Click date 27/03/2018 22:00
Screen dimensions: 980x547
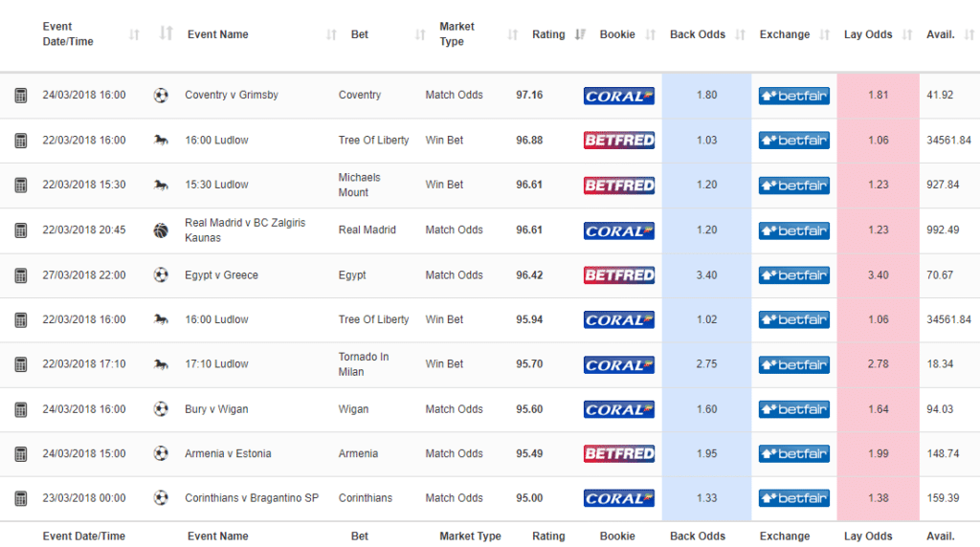(84, 274)
